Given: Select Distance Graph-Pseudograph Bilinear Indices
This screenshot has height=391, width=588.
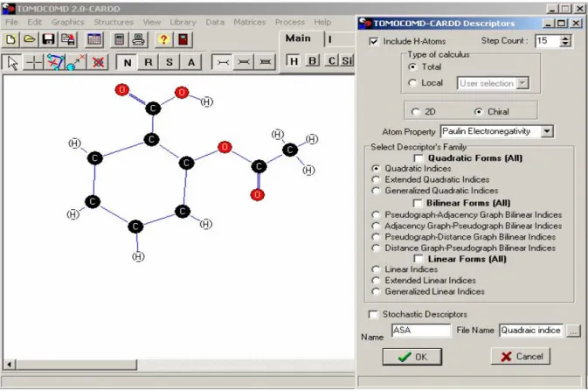Looking at the screenshot, I should 376,248.
